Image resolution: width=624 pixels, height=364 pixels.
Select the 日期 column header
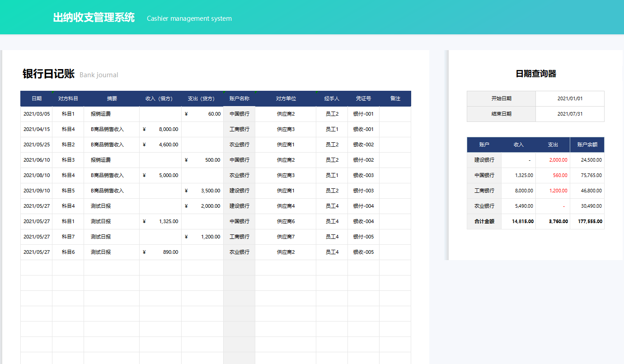[37, 98]
